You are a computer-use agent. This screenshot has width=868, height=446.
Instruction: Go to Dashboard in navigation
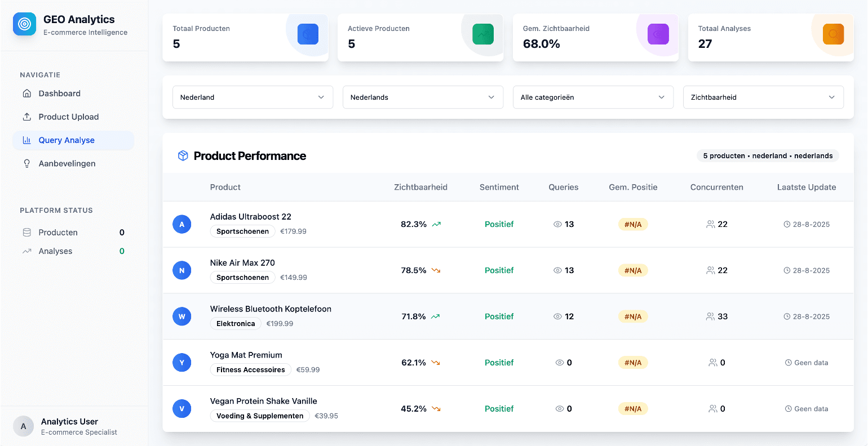point(73,93)
